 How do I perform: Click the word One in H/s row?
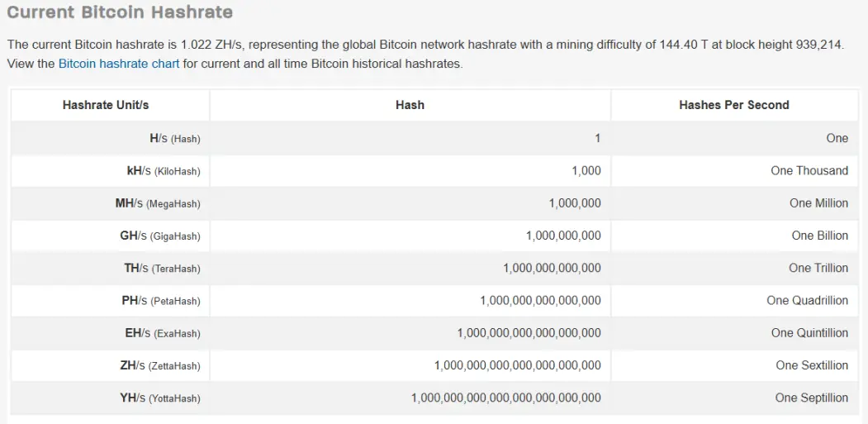point(837,138)
